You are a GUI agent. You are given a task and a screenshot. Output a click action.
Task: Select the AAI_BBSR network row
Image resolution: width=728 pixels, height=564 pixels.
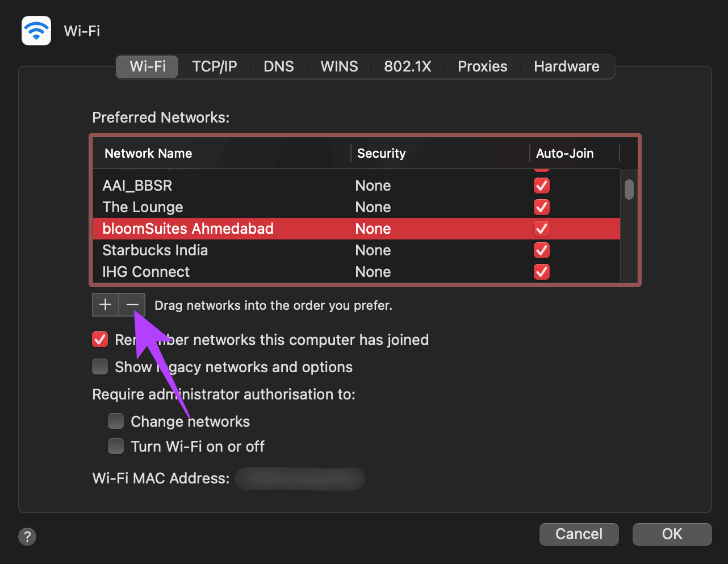pyautogui.click(x=357, y=186)
